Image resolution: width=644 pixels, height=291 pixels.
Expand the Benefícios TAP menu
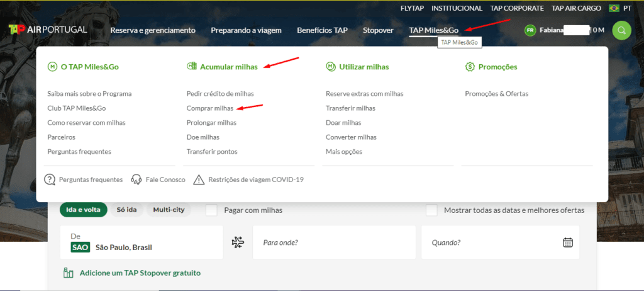coord(322,30)
